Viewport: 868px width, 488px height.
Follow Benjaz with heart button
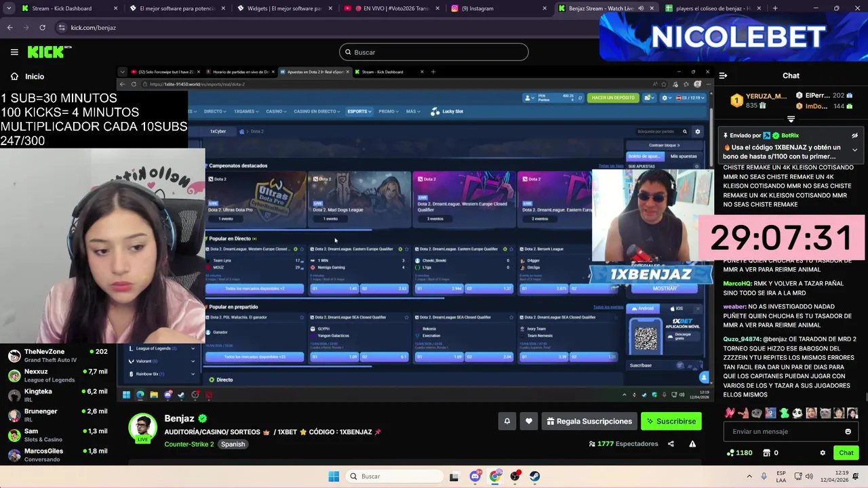(x=529, y=422)
